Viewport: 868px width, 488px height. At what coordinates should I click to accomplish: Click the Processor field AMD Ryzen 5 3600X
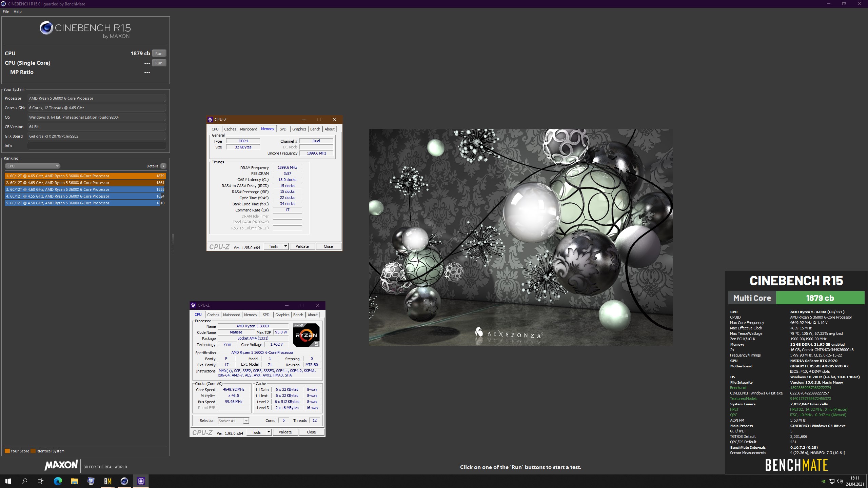(97, 98)
